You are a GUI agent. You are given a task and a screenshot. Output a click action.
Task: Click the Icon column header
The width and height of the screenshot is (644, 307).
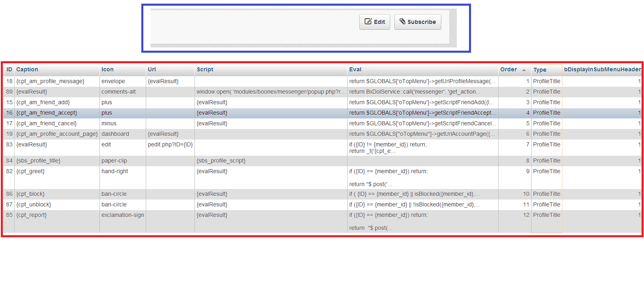coord(108,69)
